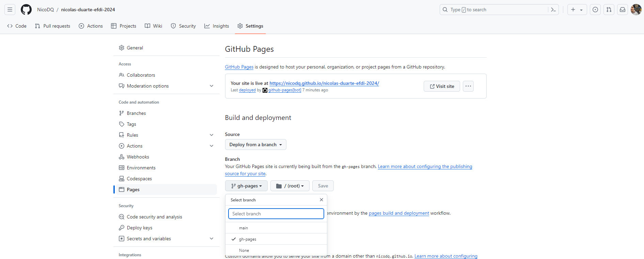The image size is (644, 259).
Task: Open the three-dots site options menu
Action: pos(468,86)
